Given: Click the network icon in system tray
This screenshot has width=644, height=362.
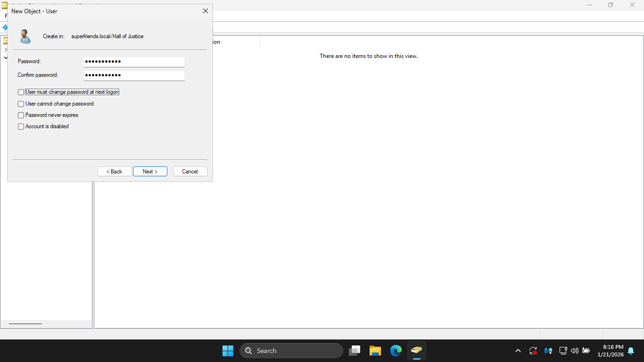Looking at the screenshot, I should [562, 351].
